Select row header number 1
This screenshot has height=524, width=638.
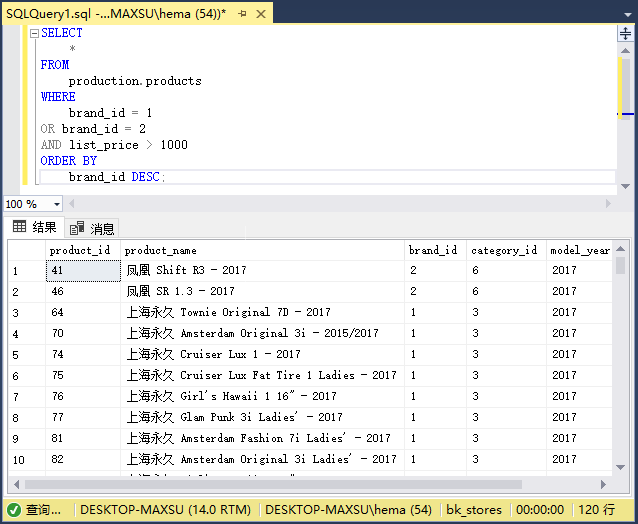27,271
